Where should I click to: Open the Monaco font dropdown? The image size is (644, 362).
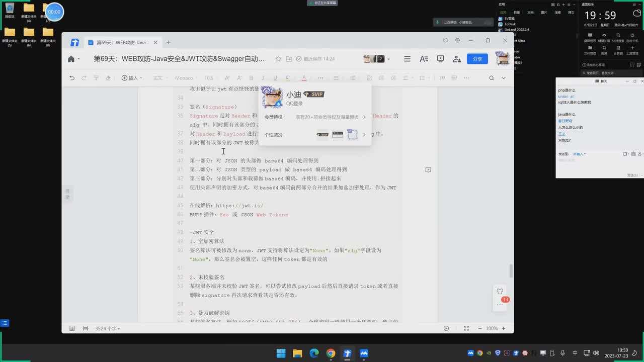(186, 78)
